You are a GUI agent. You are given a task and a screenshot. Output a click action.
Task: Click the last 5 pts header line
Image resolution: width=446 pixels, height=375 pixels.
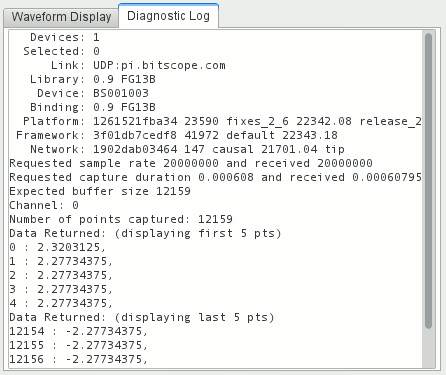(142, 317)
